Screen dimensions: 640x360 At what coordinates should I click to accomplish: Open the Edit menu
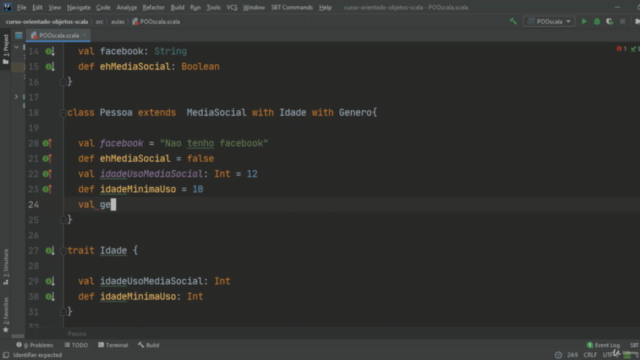[x=37, y=7]
